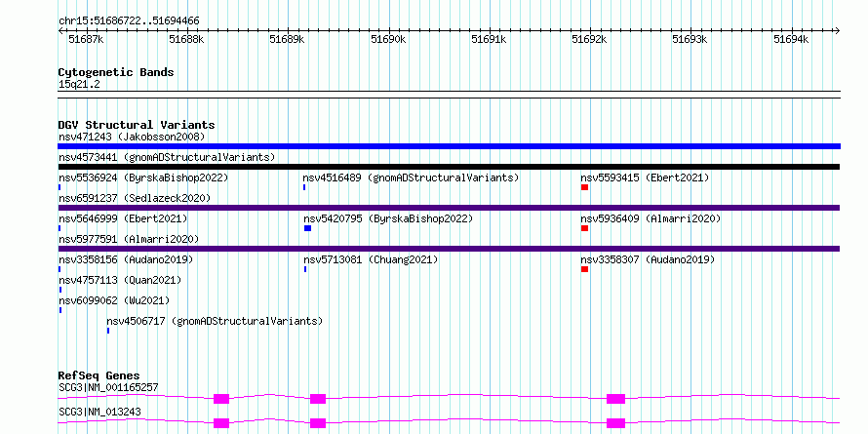The height and width of the screenshot is (434, 868).
Task: Click small blue marker under nsv4506717
Action: point(108,331)
